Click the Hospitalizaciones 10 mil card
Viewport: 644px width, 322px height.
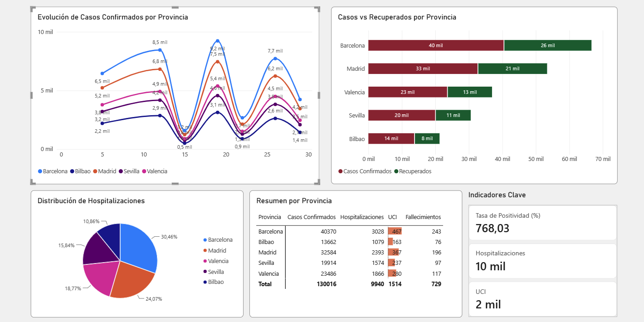click(542, 261)
